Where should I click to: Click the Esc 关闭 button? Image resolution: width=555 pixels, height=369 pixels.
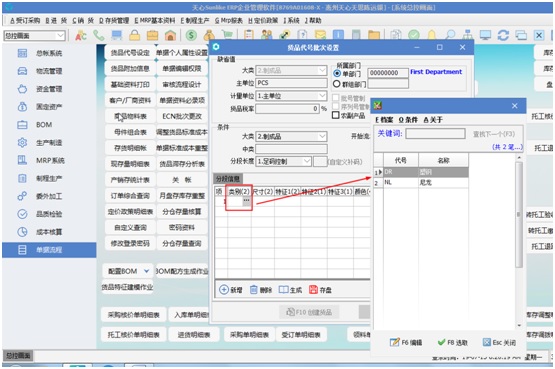point(499,342)
